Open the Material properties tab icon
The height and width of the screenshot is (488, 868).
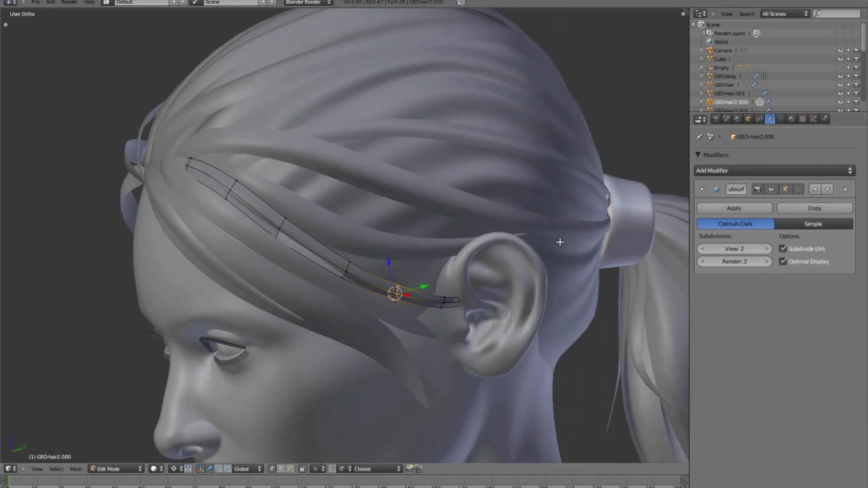791,119
